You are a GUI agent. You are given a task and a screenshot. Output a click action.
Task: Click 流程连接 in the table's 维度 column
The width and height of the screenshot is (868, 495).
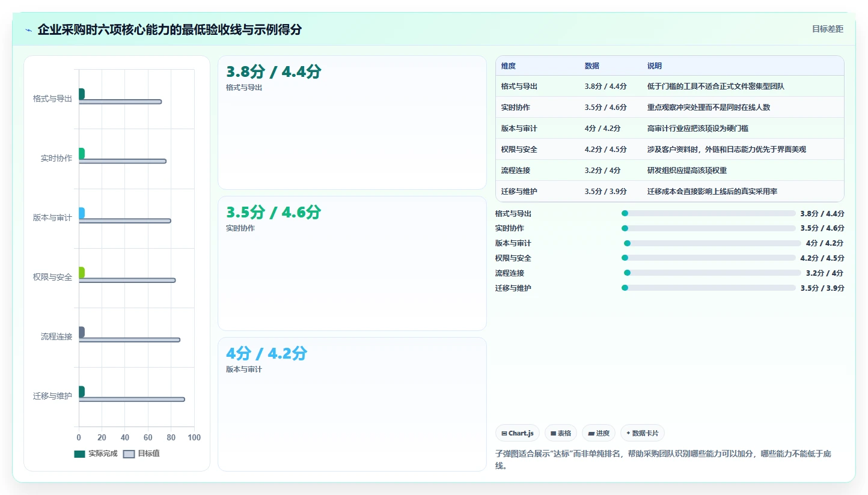coord(516,171)
